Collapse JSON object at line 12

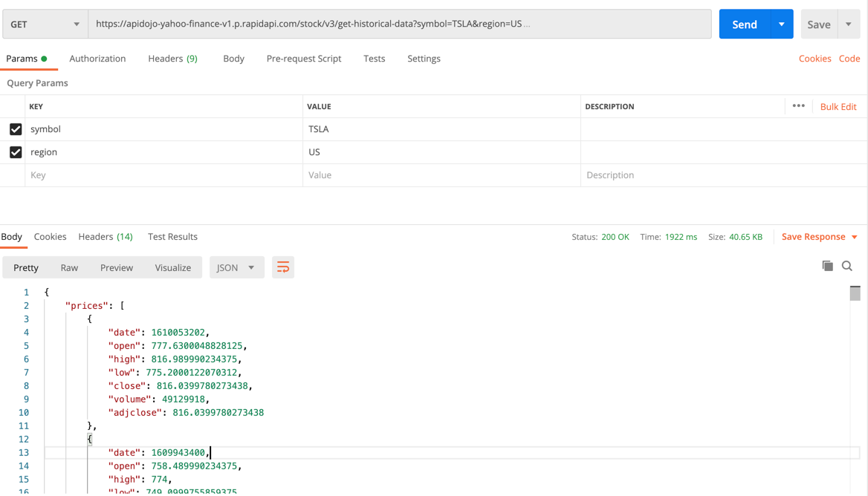90,439
